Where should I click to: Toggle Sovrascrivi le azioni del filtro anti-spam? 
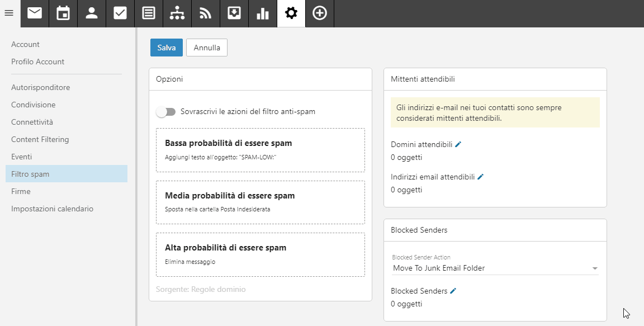tap(166, 112)
